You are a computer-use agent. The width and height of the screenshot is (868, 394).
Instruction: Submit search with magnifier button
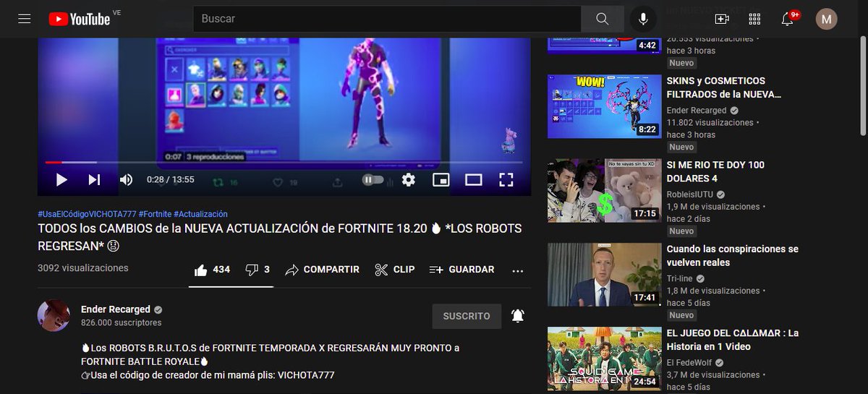tap(603, 19)
